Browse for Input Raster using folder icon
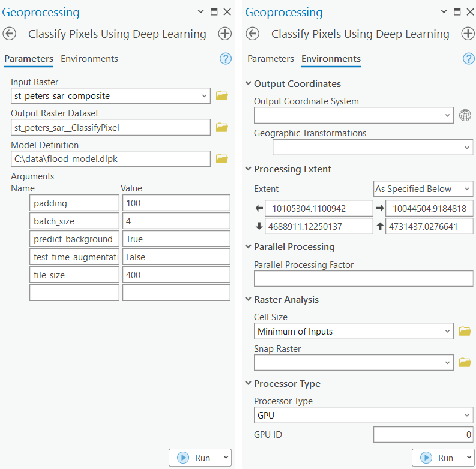Image resolution: width=476 pixels, height=469 pixels. 222,95
